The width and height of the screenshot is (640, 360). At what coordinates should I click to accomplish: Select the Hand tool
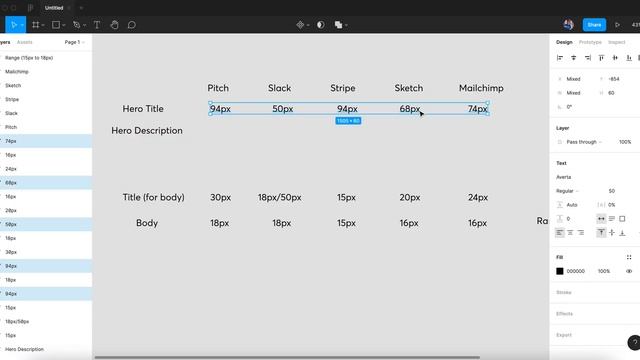click(x=114, y=25)
